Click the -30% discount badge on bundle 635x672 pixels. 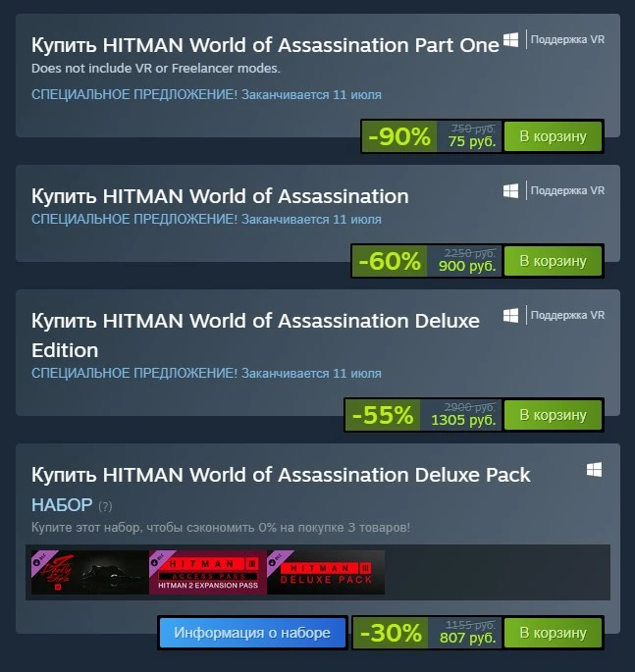(391, 633)
